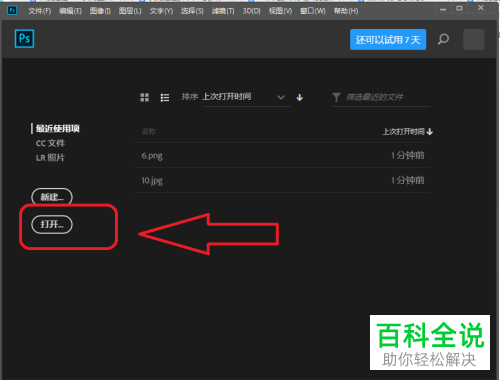
Task: Open the 帮助(H) menu
Action: (346, 11)
